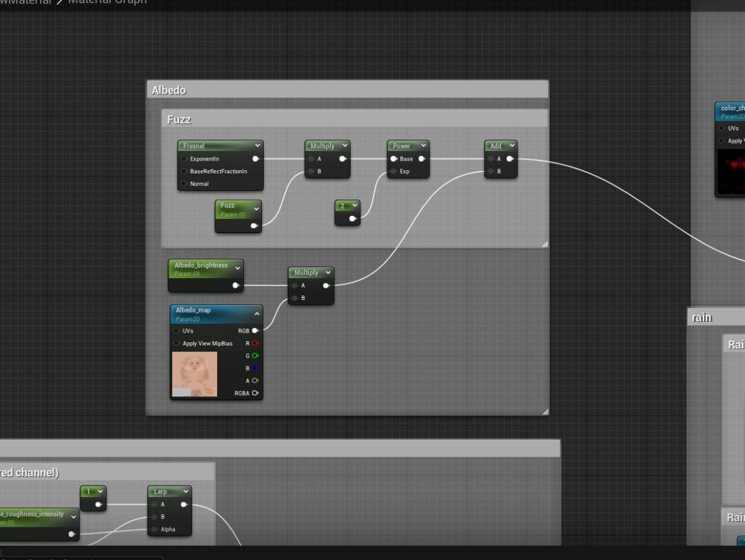Click Albedo_map alpha A output pin

click(255, 380)
